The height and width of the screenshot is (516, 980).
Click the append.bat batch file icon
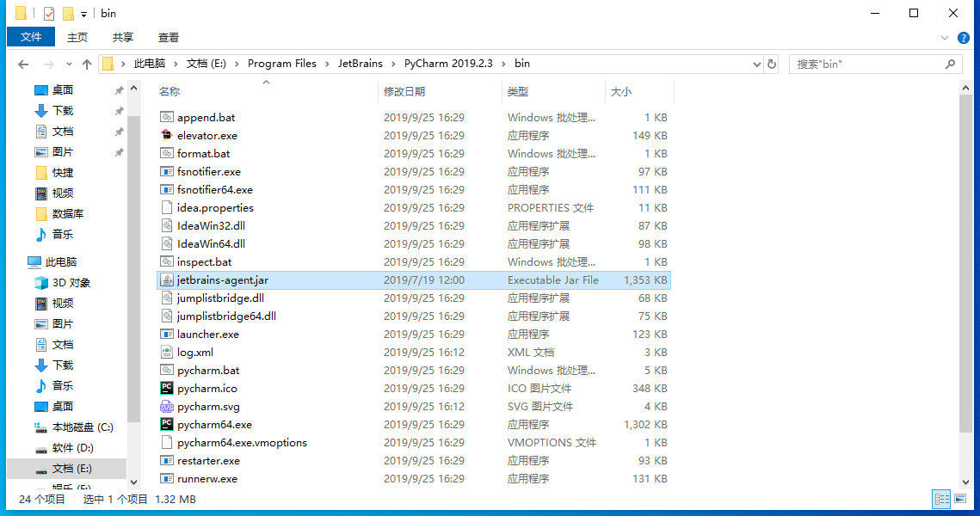pyautogui.click(x=166, y=117)
